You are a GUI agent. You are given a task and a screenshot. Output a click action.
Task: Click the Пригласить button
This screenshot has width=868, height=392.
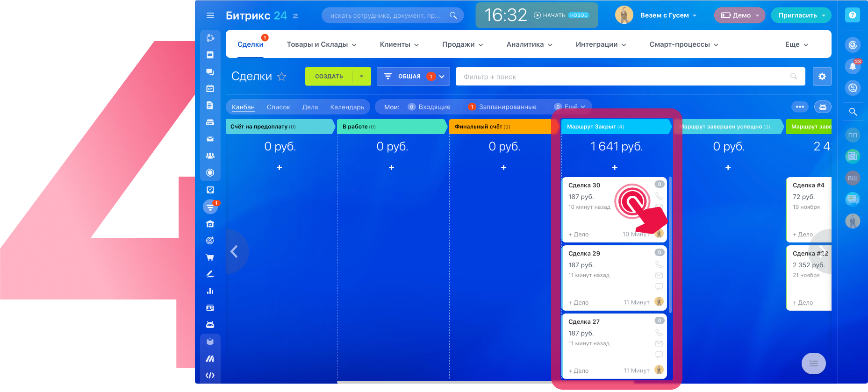801,15
